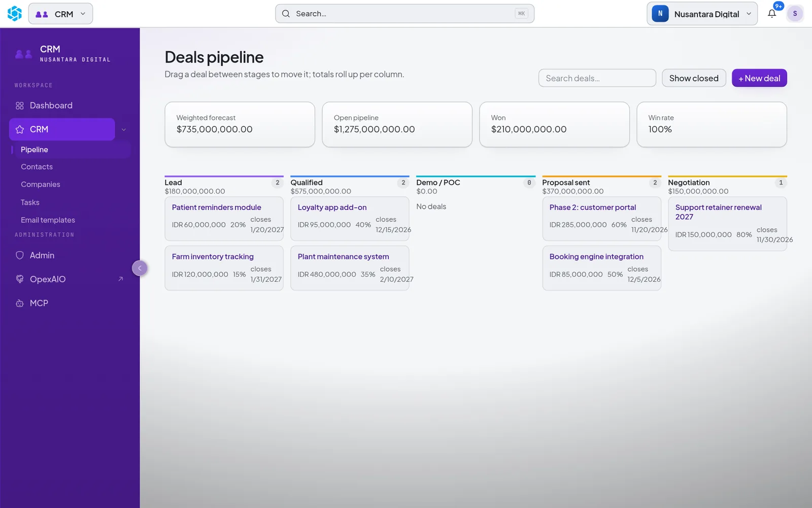Image resolution: width=812 pixels, height=508 pixels.
Task: Click the MCP robot icon
Action: pyautogui.click(x=20, y=303)
